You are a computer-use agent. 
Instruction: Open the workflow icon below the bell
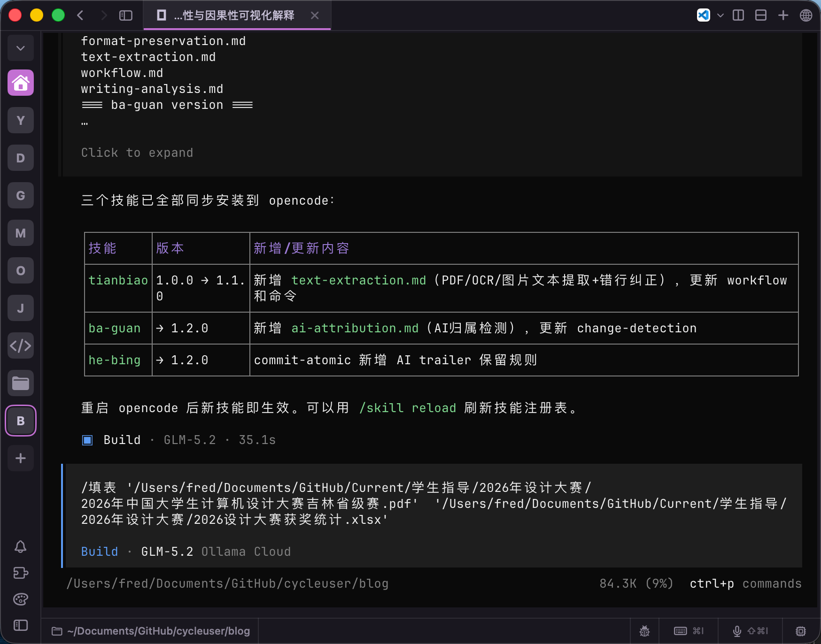tap(21, 573)
